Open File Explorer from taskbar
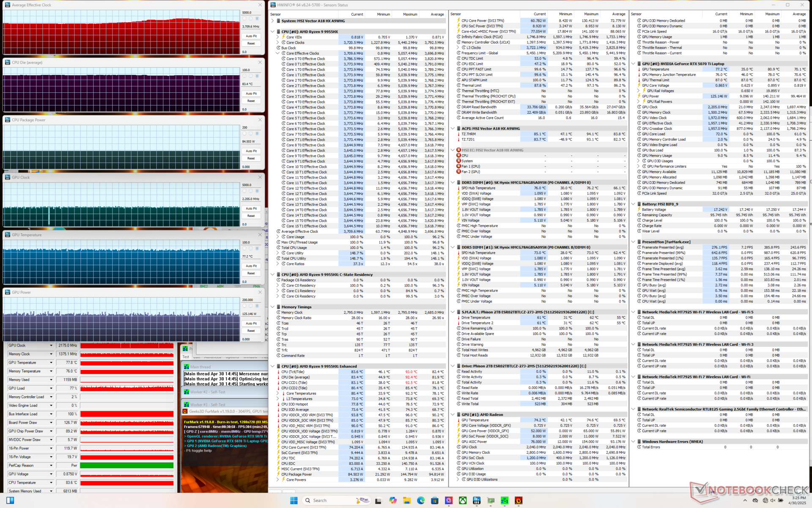Viewport: 812px width, 508px height. [407, 500]
